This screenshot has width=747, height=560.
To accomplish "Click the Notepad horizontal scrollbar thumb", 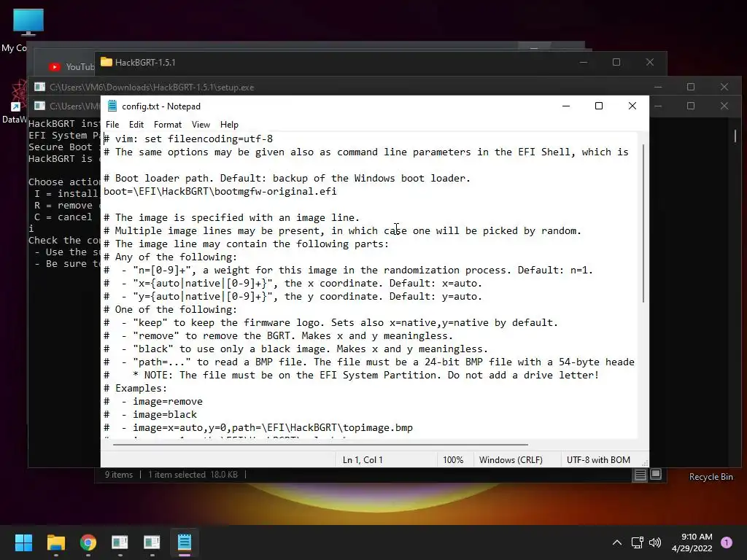I will pyautogui.click(x=320, y=444).
